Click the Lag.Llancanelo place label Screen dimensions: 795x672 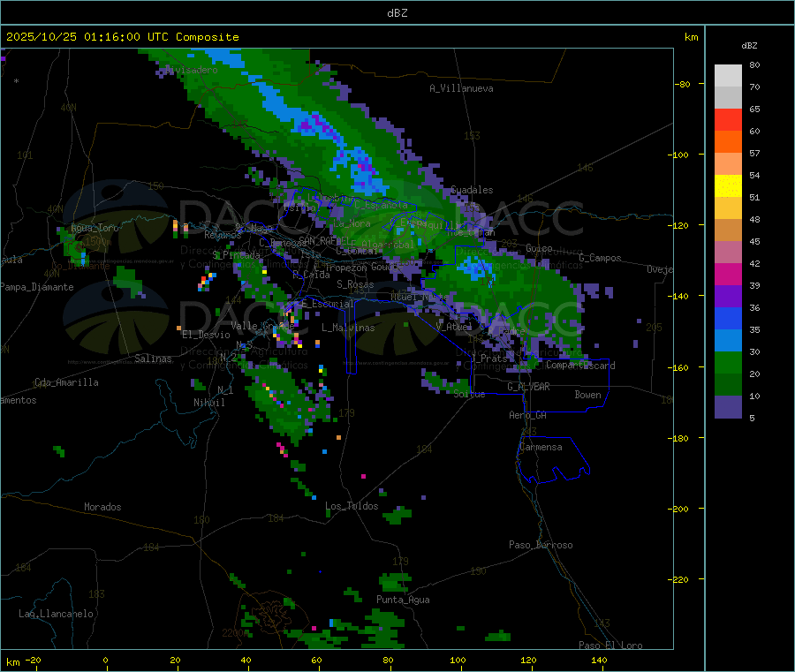tap(57, 614)
